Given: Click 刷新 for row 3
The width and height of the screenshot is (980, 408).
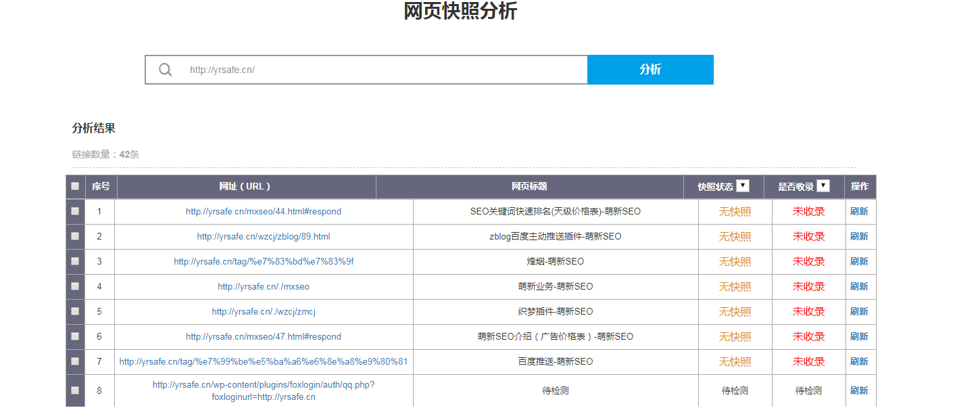Looking at the screenshot, I should point(859,261).
